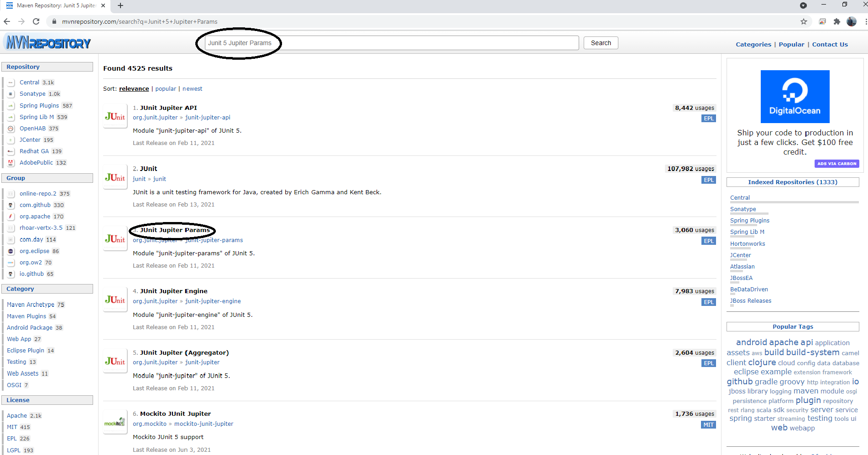The height and width of the screenshot is (455, 868).
Task: Open JUnit Jupiter Engine result title
Action: click(173, 291)
